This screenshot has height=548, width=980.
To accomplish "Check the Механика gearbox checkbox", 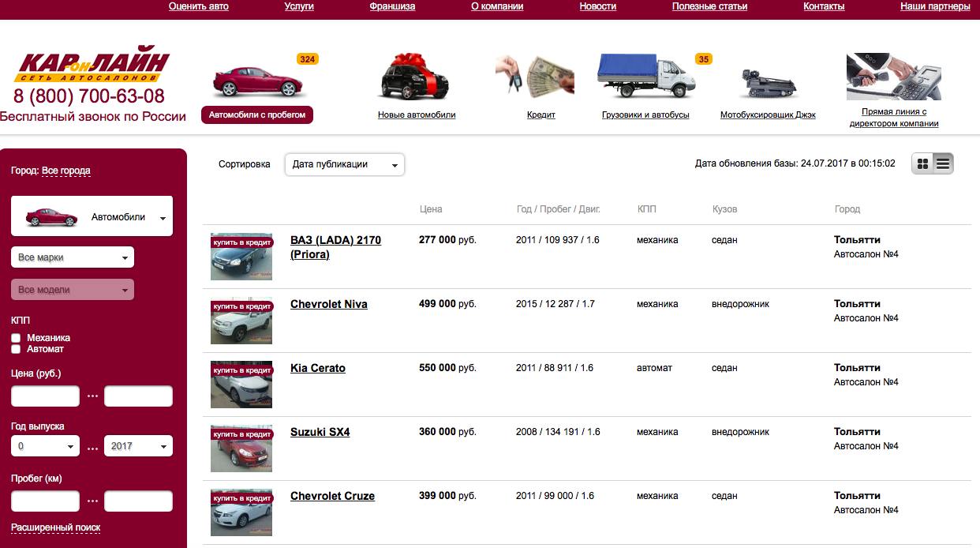I will (x=16, y=338).
